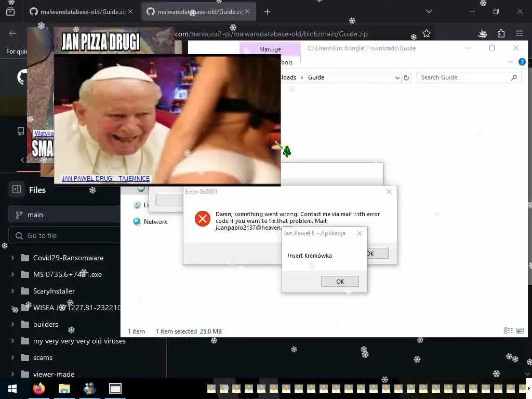Select the scams folder entry

43,357
